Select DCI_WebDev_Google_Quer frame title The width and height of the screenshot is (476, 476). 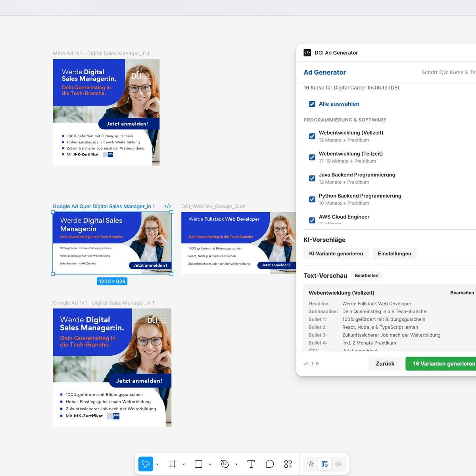pos(213,207)
